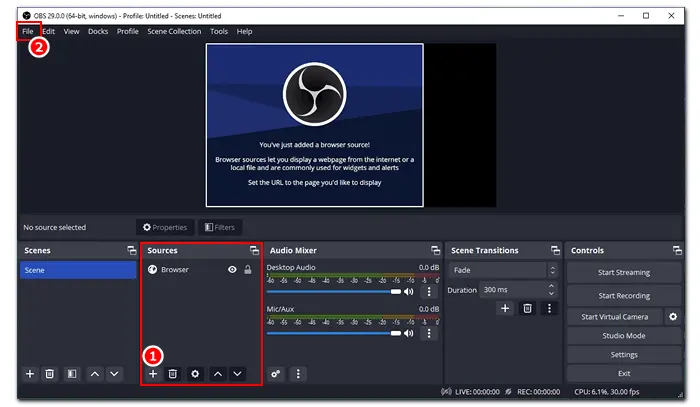Open the Edit menu
700x407 pixels.
[x=49, y=31]
